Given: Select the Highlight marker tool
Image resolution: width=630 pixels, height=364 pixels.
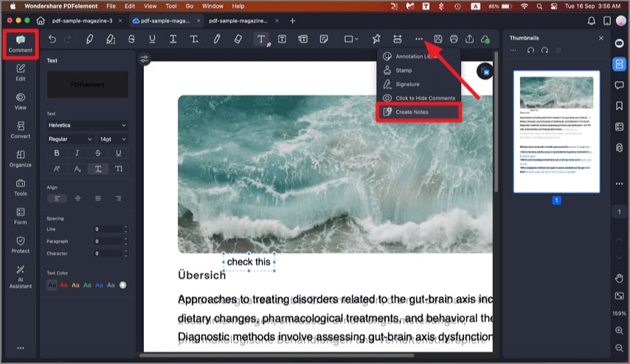Looking at the screenshot, I should click(x=89, y=39).
